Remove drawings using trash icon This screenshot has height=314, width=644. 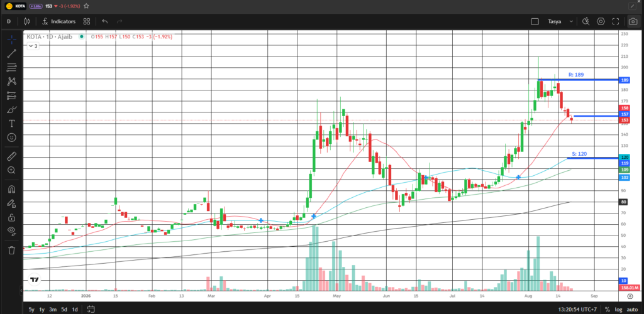pos(11,250)
